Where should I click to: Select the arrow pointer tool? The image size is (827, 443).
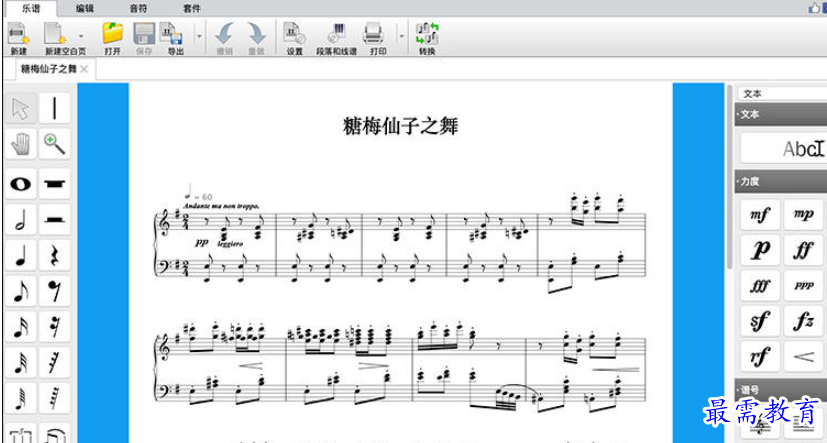point(21,108)
